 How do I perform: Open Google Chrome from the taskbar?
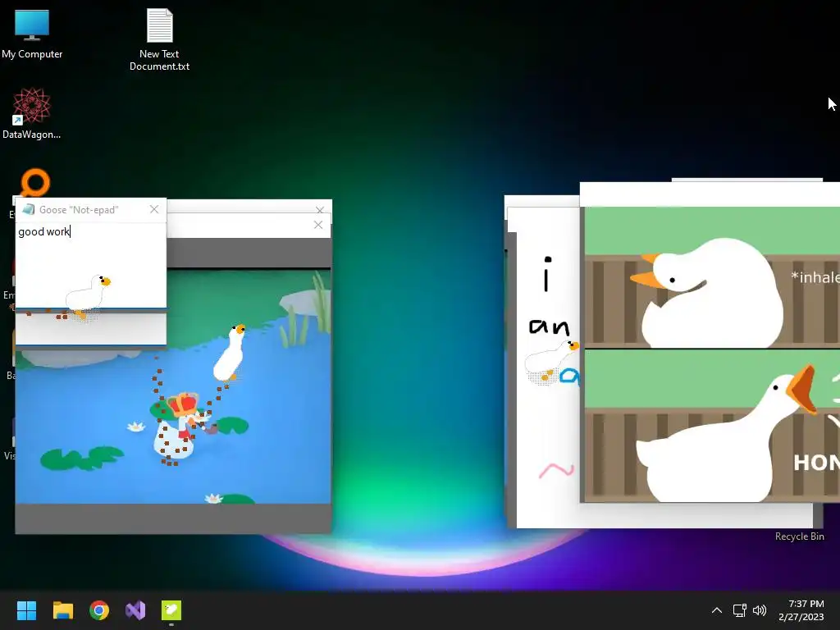pos(99,610)
